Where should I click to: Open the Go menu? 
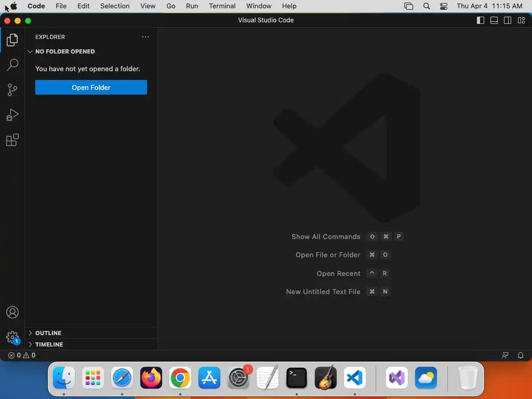click(x=170, y=6)
